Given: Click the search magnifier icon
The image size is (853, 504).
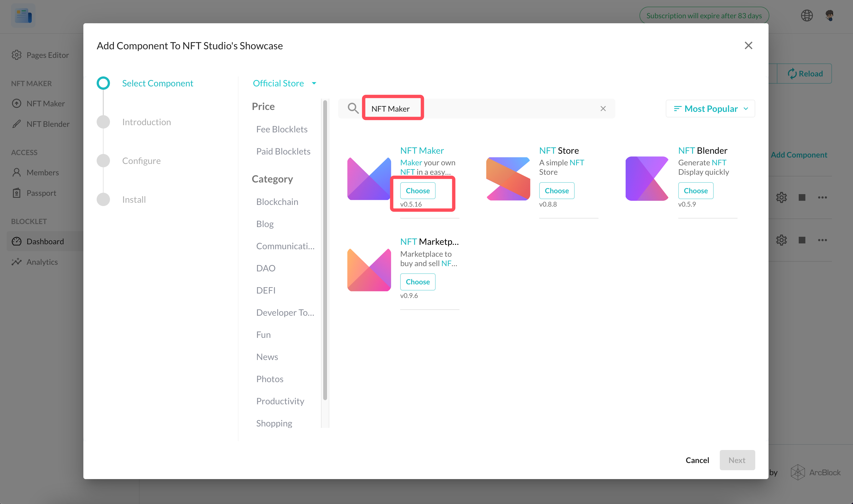Looking at the screenshot, I should click(x=353, y=109).
